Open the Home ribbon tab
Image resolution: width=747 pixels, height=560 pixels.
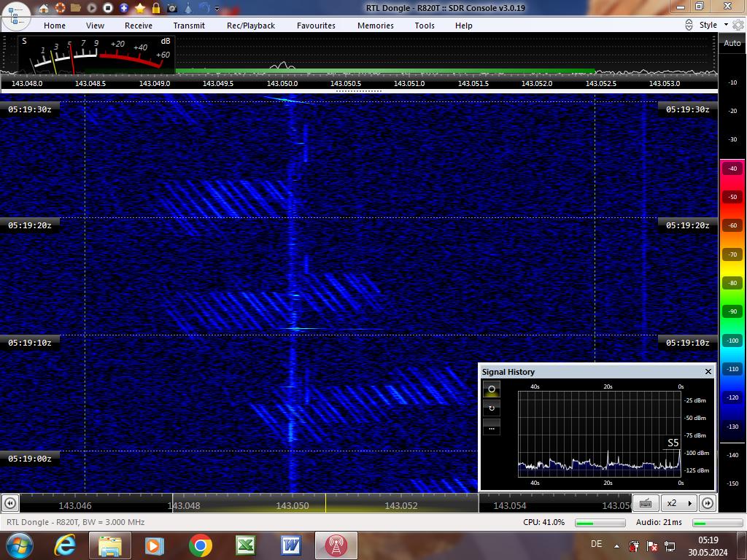pos(55,26)
